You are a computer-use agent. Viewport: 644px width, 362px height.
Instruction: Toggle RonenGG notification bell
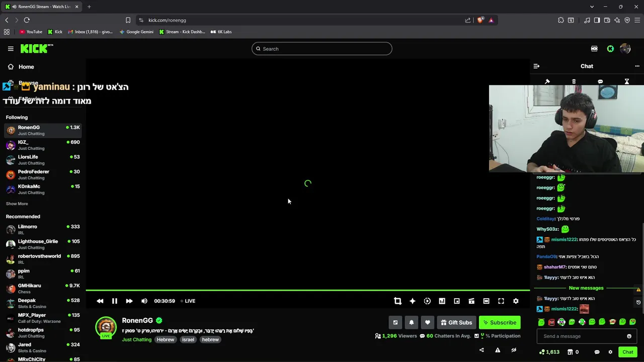click(412, 322)
